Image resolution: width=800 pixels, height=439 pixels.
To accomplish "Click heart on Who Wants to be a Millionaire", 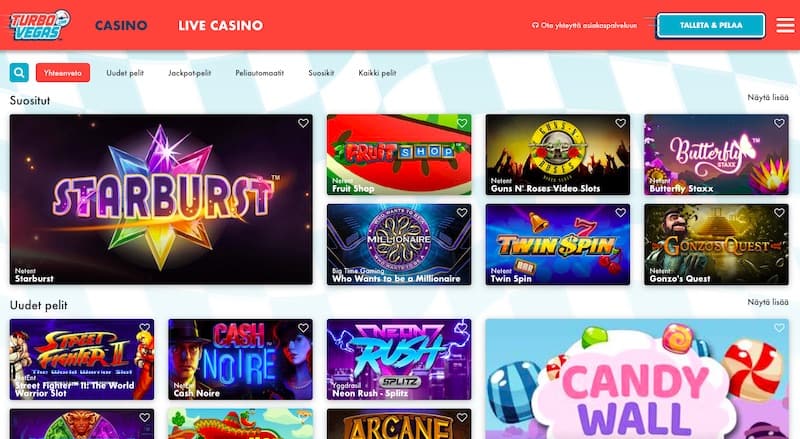I will (462, 213).
